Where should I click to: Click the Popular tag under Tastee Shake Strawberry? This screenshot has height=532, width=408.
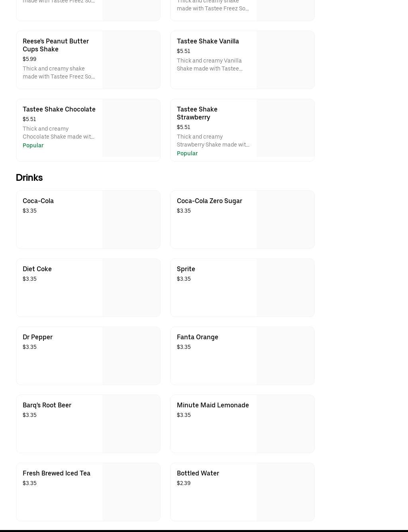tap(187, 153)
